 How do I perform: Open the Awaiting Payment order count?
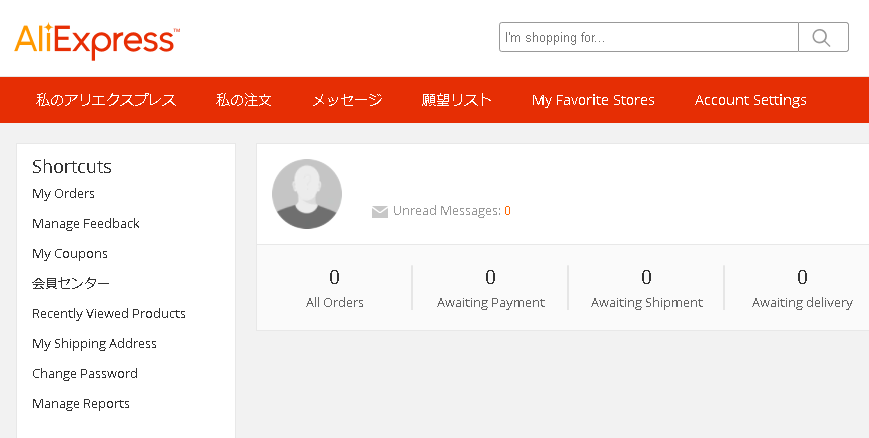(x=490, y=288)
